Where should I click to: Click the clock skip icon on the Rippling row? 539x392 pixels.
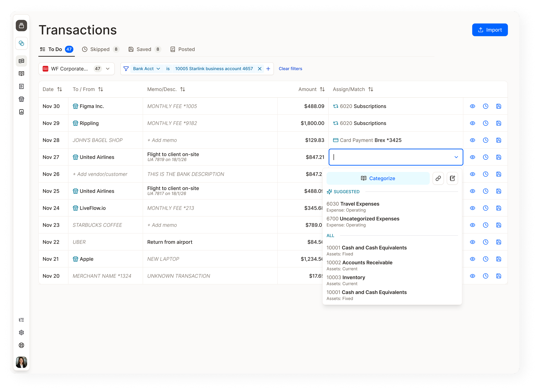[485, 123]
